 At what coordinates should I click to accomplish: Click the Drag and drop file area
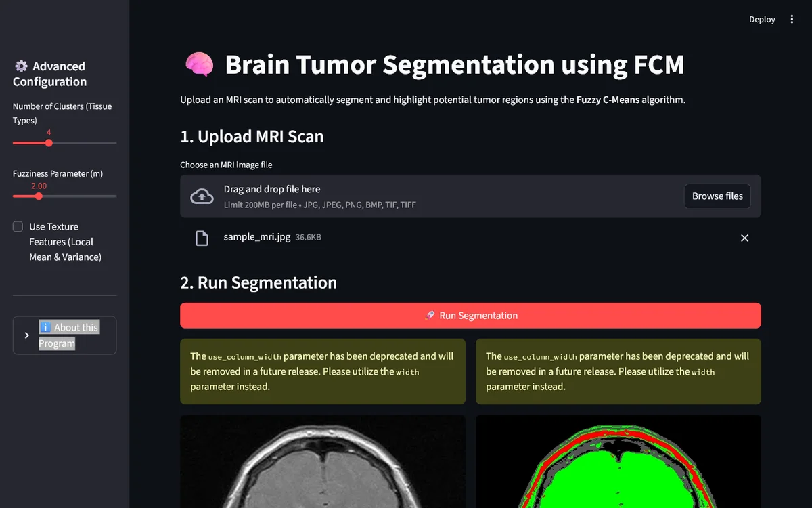(x=470, y=196)
